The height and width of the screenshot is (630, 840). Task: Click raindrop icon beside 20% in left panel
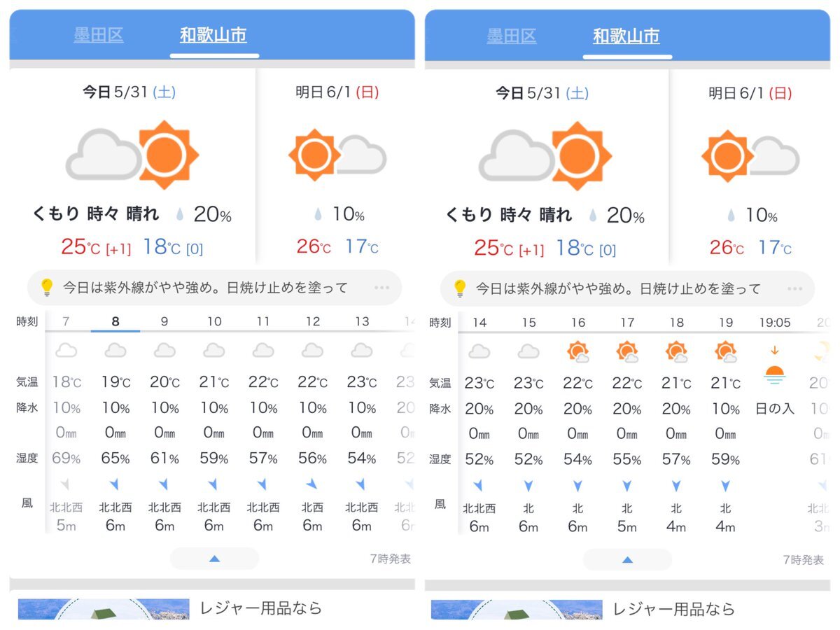pos(180,215)
